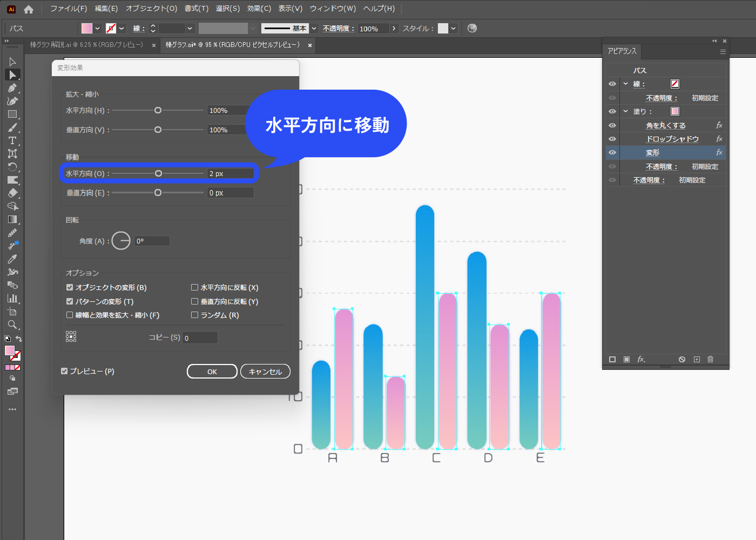Click Add New Fill in Appearance panel

[626, 359]
